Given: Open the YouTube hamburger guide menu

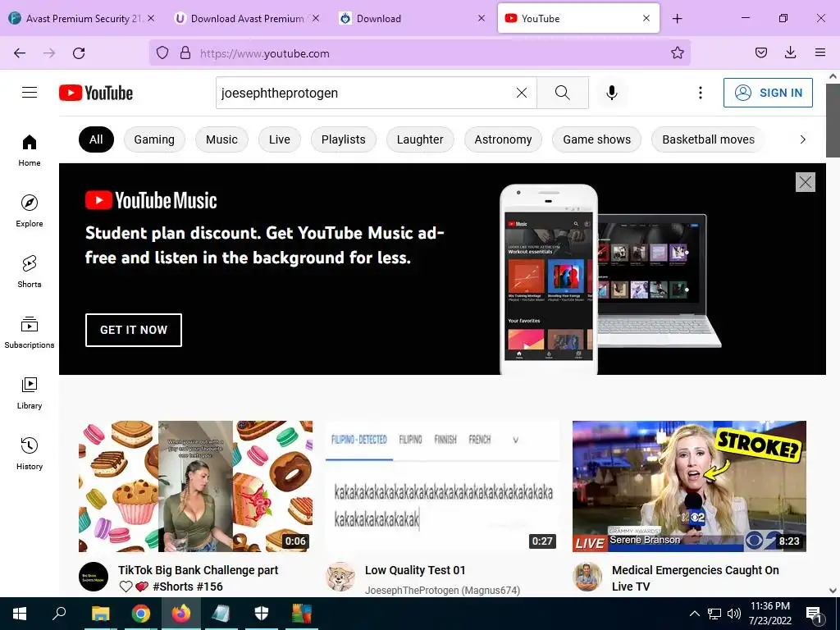Looking at the screenshot, I should click(30, 93).
